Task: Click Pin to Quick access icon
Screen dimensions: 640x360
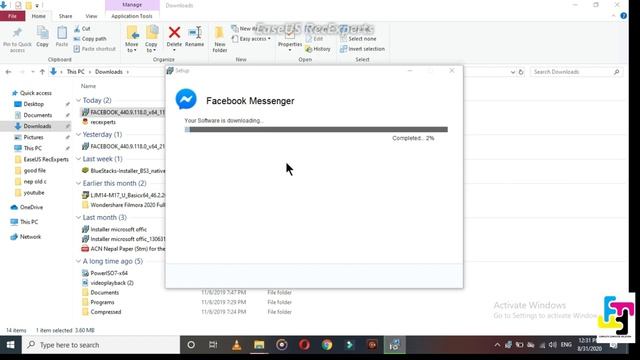Action: point(17,33)
